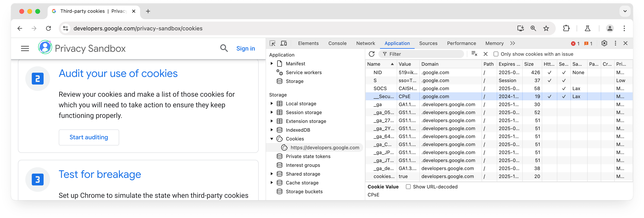Screen dimensions: 644x218
Task: Toggle 'Only show cookies with an issue'
Action: (495, 54)
